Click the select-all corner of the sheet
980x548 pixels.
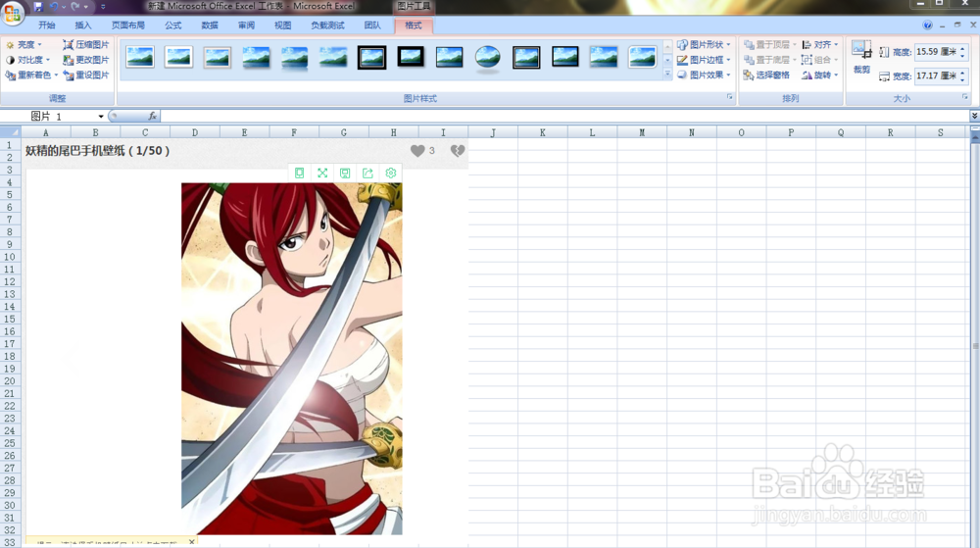click(11, 132)
